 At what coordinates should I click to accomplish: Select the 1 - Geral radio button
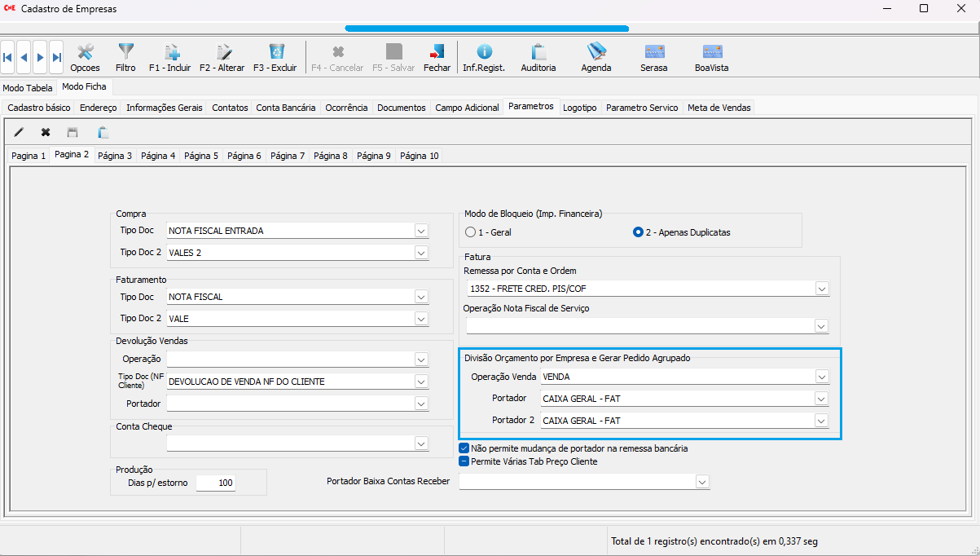470,232
